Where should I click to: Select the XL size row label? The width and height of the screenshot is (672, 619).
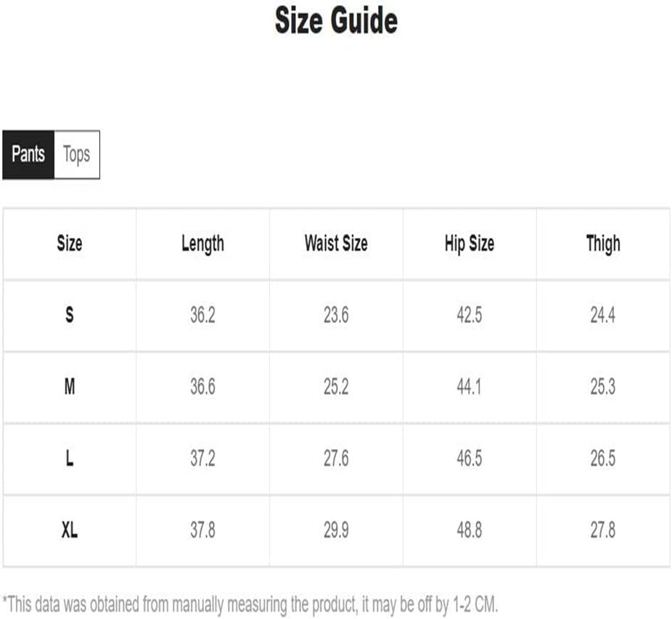tap(70, 530)
